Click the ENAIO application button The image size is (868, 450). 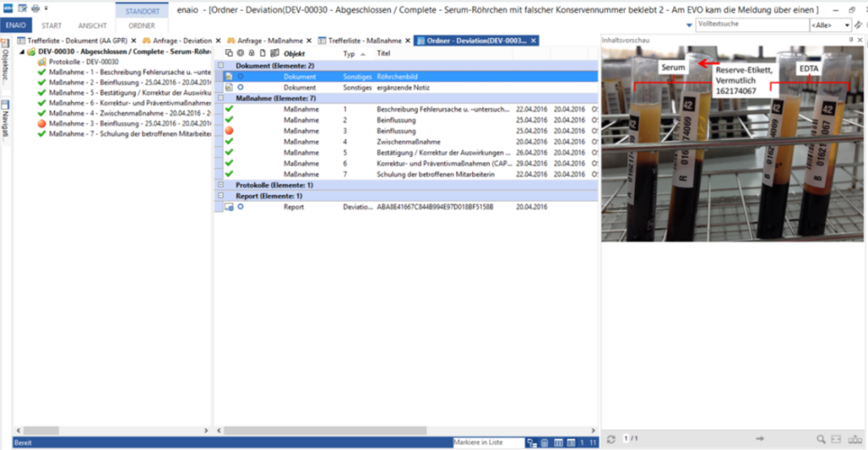pos(16,25)
